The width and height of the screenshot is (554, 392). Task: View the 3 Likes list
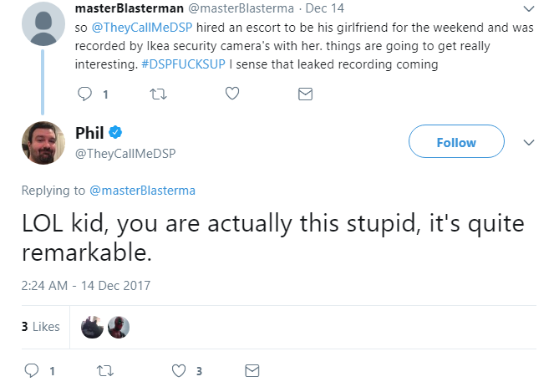pos(41,327)
